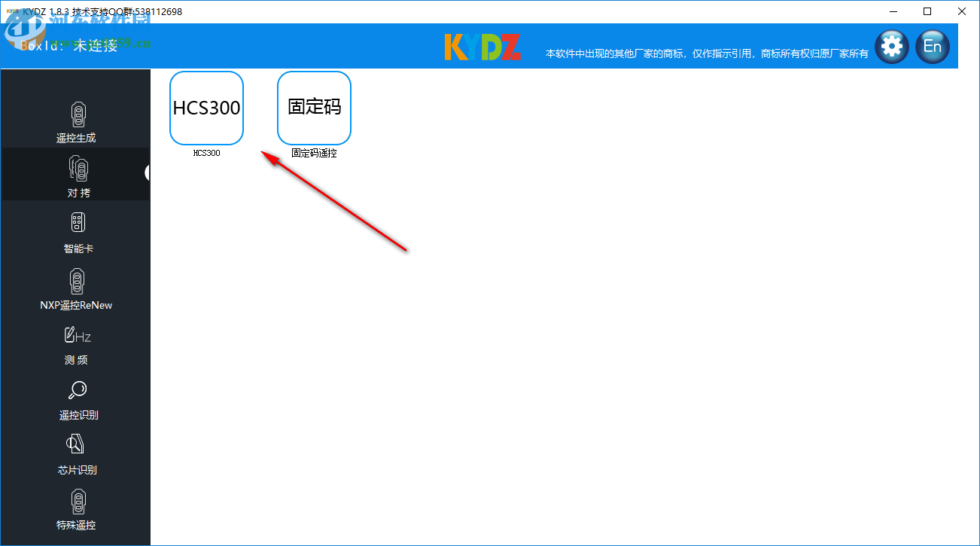Click the HCS300 label below the card
This screenshot has width=980, height=546.
click(x=206, y=153)
